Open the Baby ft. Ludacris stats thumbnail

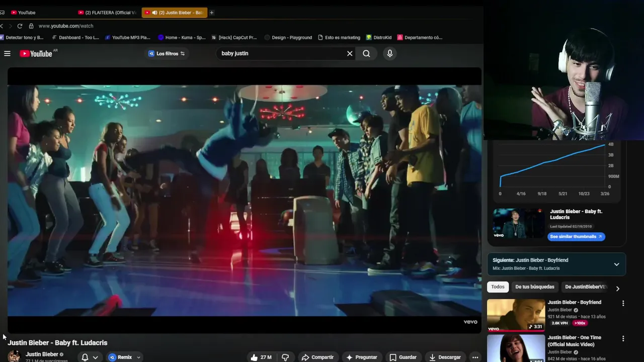pyautogui.click(x=518, y=223)
